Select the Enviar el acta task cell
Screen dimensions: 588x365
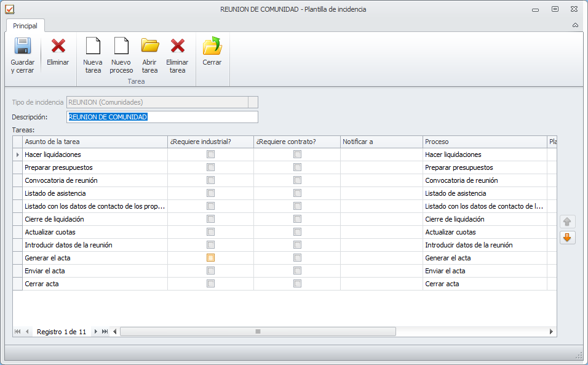point(95,271)
